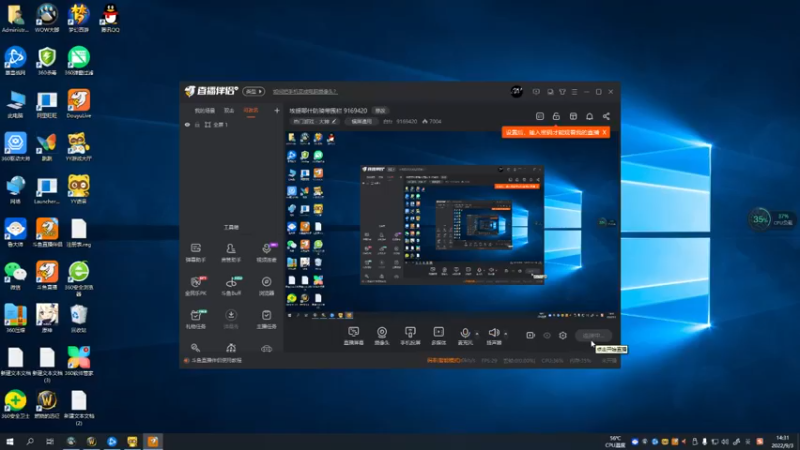Open settings gear beside start button
800x450 pixels.
pos(563,335)
